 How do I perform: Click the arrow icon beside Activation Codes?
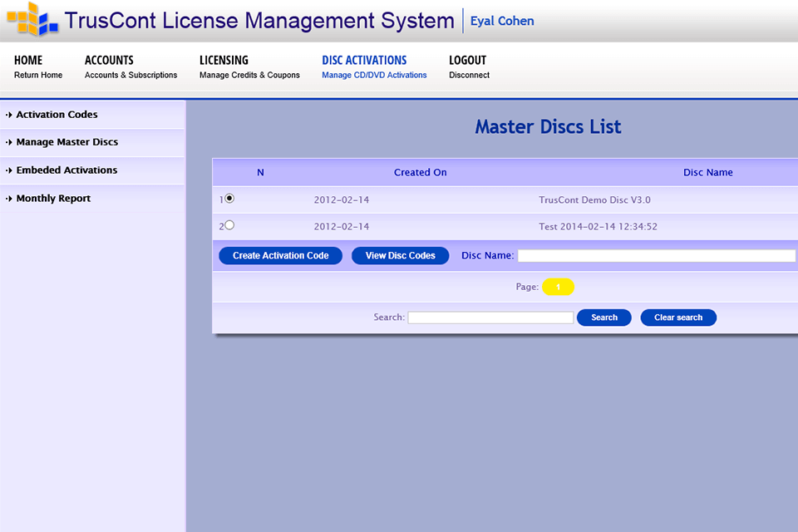click(8, 115)
